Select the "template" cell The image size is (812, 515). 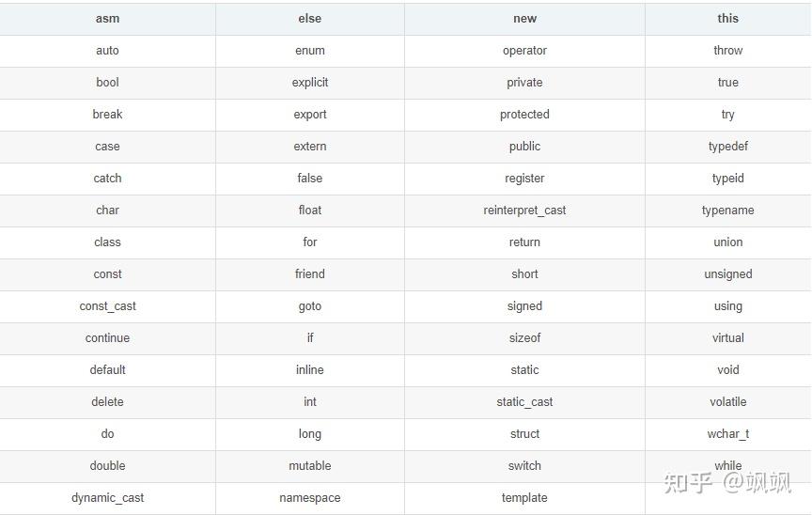[x=524, y=498]
